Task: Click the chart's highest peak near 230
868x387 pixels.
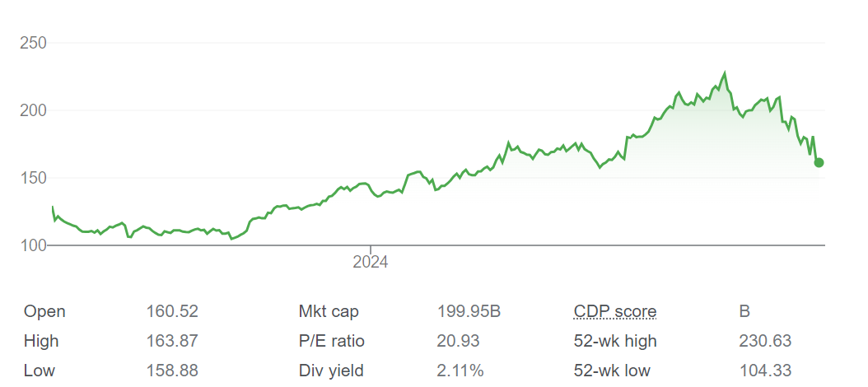Action: 725,73
